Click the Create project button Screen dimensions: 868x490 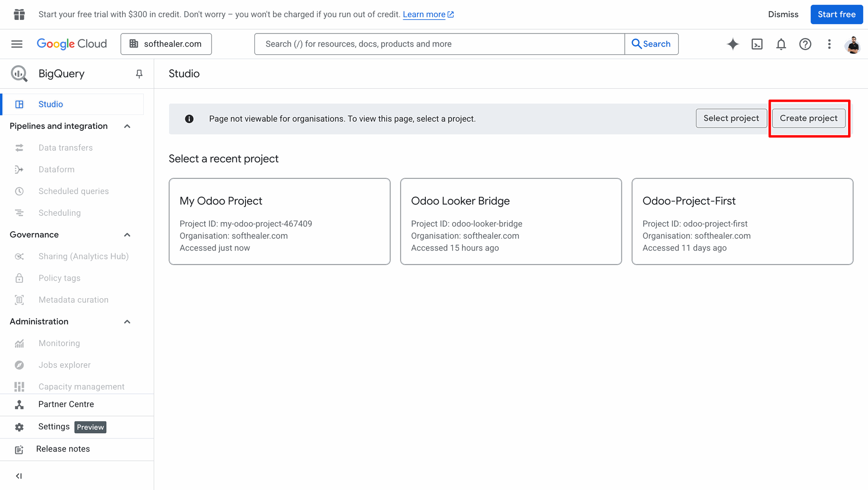tap(808, 119)
